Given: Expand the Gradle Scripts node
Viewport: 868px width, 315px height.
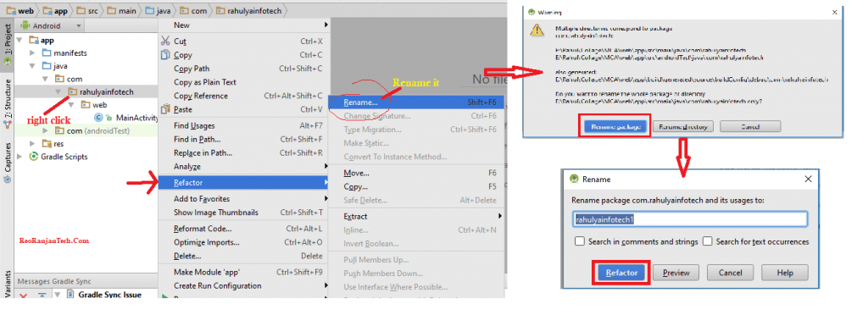Looking at the screenshot, I should point(20,157).
